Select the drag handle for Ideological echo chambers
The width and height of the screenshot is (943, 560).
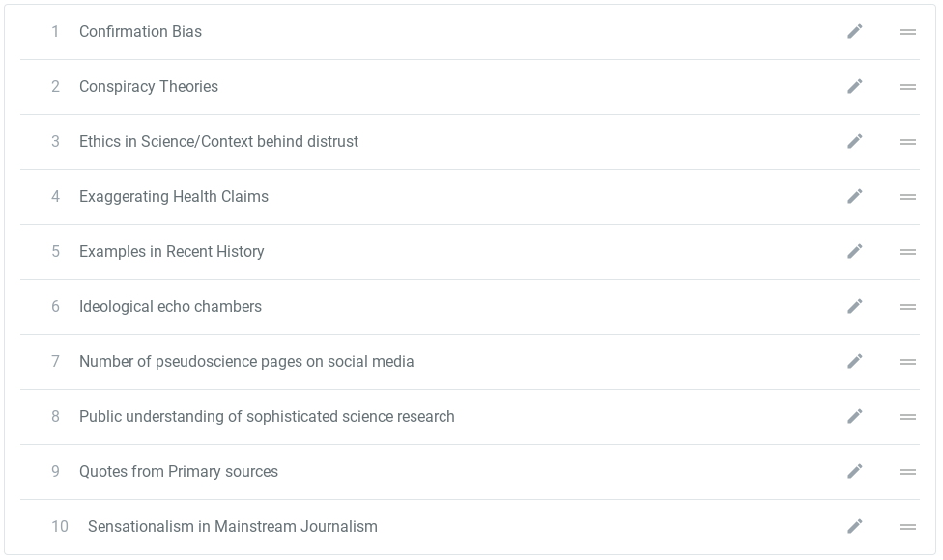click(907, 306)
